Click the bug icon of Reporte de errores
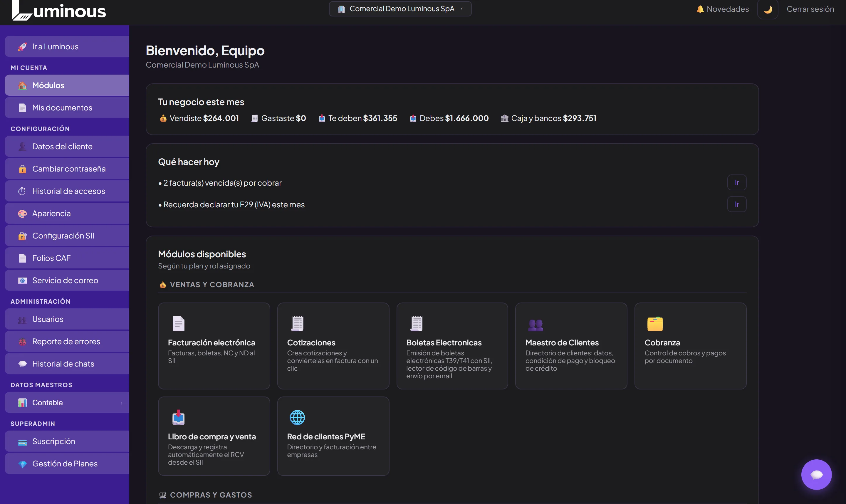The width and height of the screenshot is (846, 504). [22, 342]
